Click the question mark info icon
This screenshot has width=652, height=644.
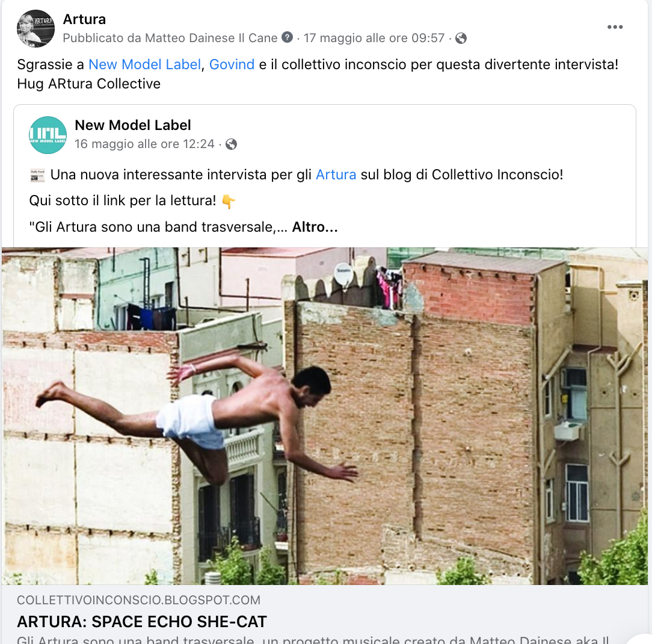(x=288, y=37)
